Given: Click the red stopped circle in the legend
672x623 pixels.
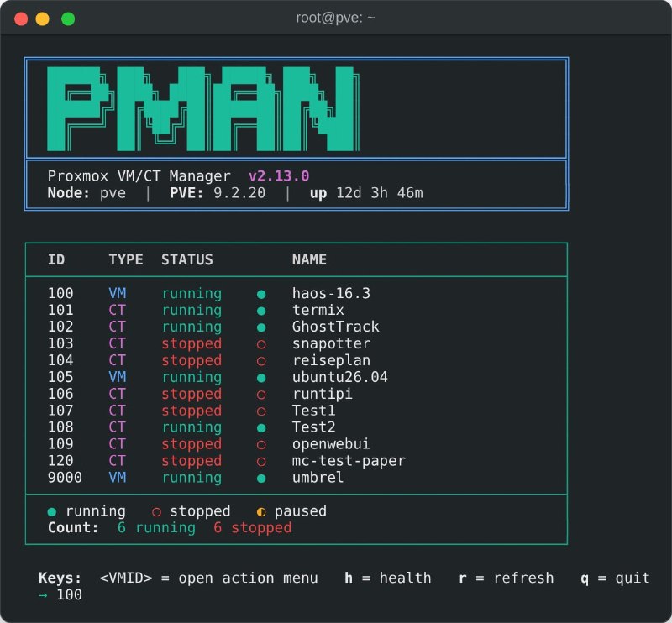Looking at the screenshot, I should [x=156, y=511].
